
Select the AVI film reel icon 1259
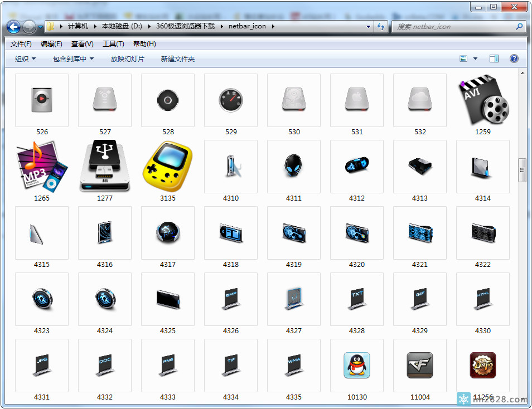483,100
